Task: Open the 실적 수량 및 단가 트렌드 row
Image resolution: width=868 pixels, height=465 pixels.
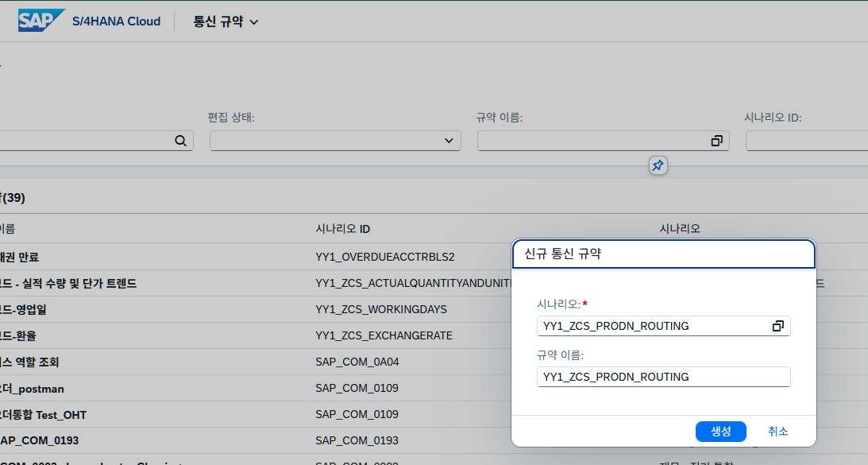Action: [x=68, y=283]
